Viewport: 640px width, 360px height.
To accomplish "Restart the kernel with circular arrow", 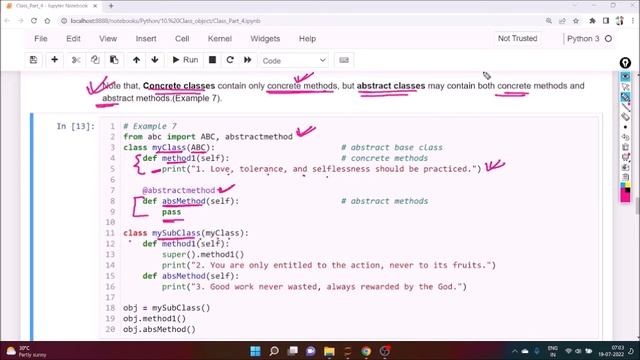I will tap(230, 60).
